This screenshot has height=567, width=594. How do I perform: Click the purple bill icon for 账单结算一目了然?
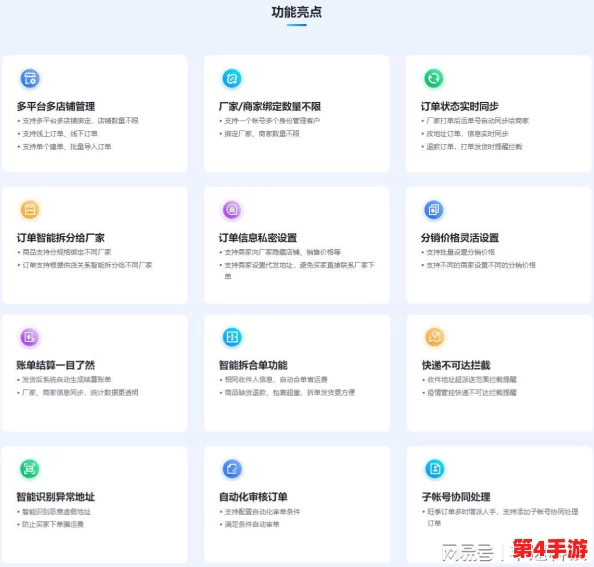[30, 337]
